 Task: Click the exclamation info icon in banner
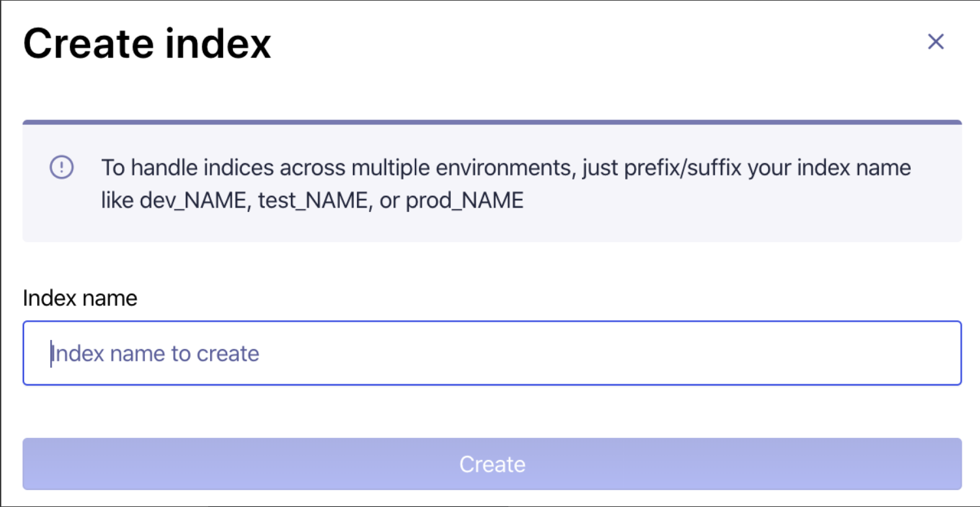pos(62,168)
